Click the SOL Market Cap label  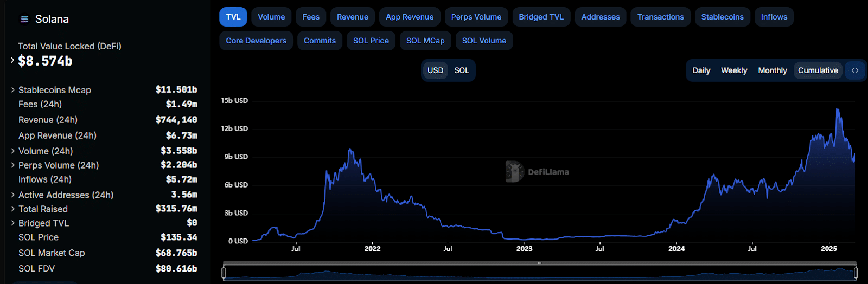click(52, 253)
